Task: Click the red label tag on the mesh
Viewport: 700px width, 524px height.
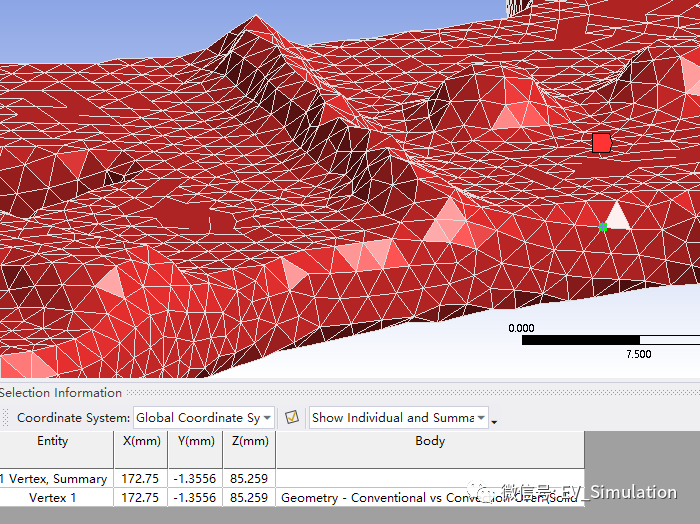Action: [601, 143]
